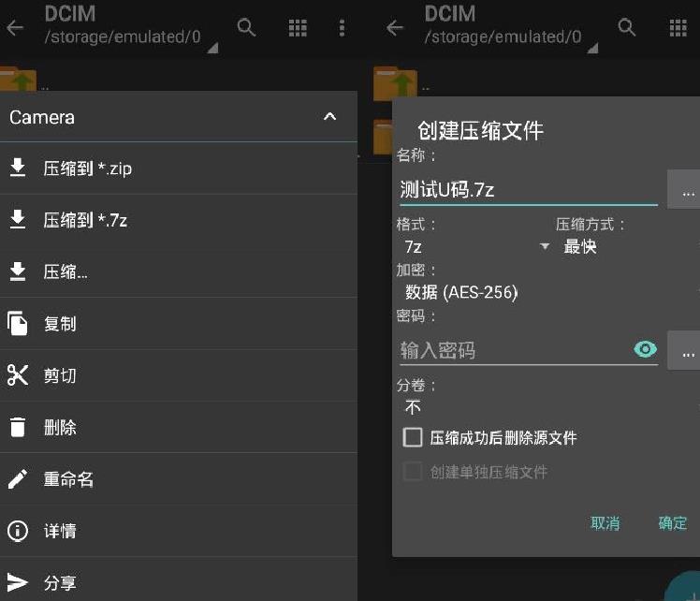The height and width of the screenshot is (601, 700).
Task: Choose 删除 from the Camera menu
Action: (179, 427)
